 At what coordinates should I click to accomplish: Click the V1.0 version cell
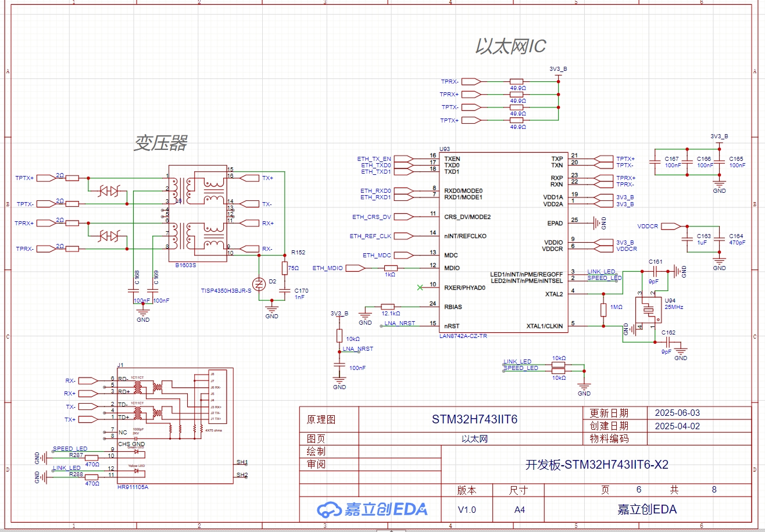[x=467, y=510]
